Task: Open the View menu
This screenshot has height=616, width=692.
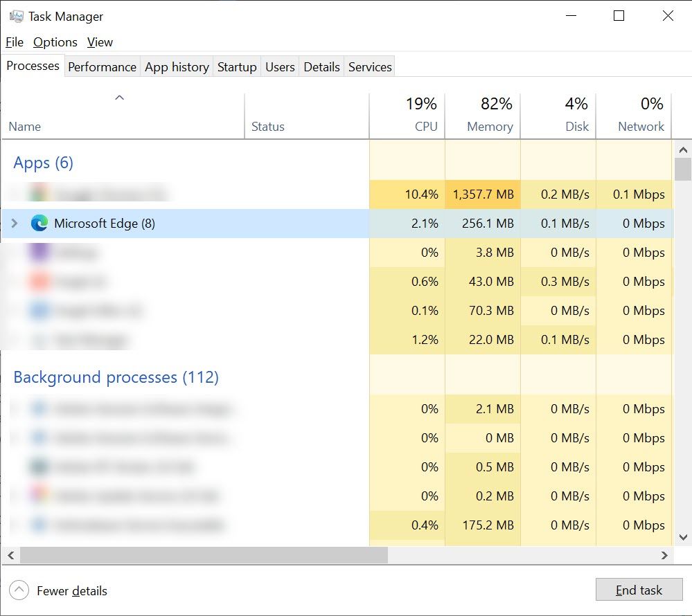Action: click(x=100, y=42)
